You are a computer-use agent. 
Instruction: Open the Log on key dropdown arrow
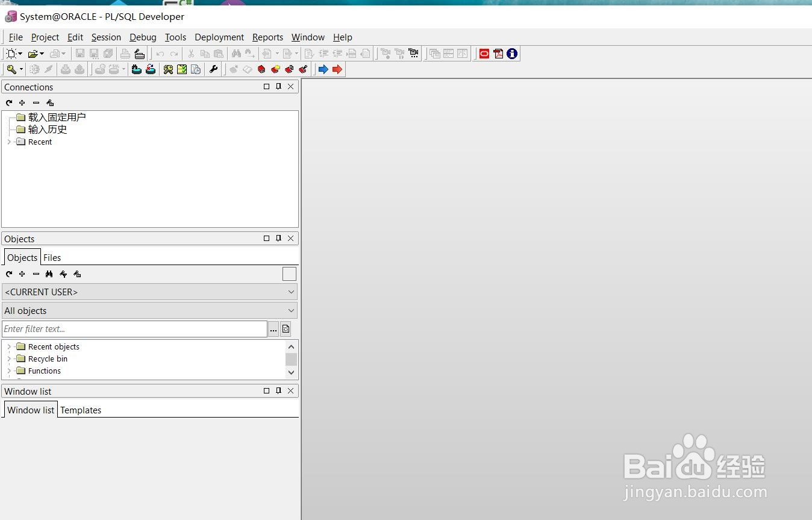click(x=21, y=69)
